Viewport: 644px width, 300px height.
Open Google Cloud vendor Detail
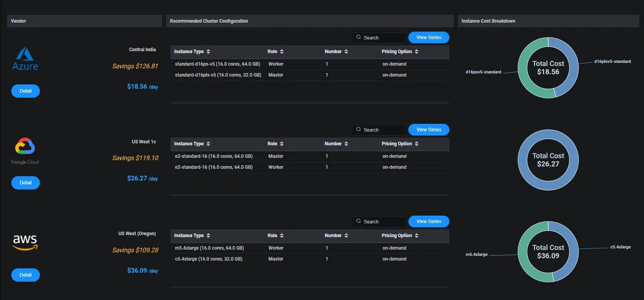[25, 183]
